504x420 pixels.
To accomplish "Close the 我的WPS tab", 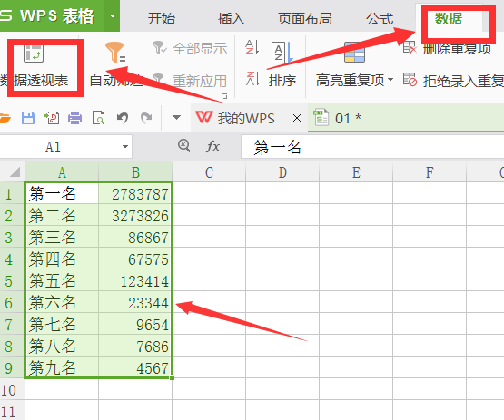I will [x=297, y=118].
